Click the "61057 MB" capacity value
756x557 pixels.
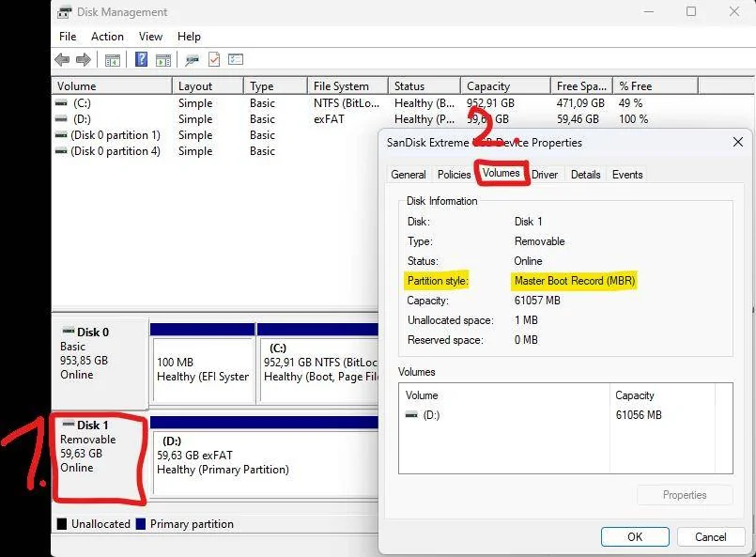(x=537, y=301)
